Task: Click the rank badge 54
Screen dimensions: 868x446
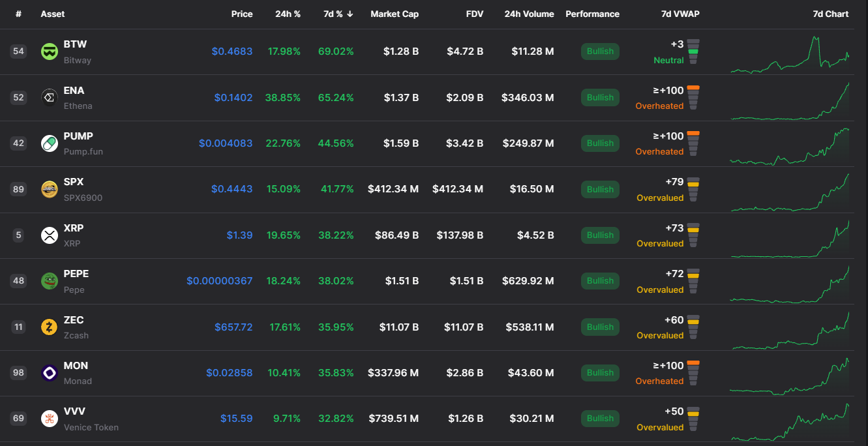Action: pos(18,52)
